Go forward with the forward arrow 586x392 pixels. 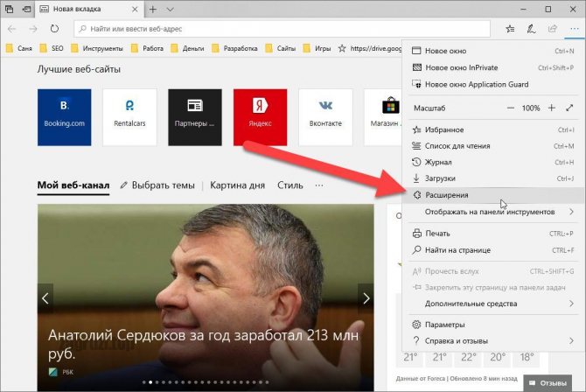click(x=33, y=29)
